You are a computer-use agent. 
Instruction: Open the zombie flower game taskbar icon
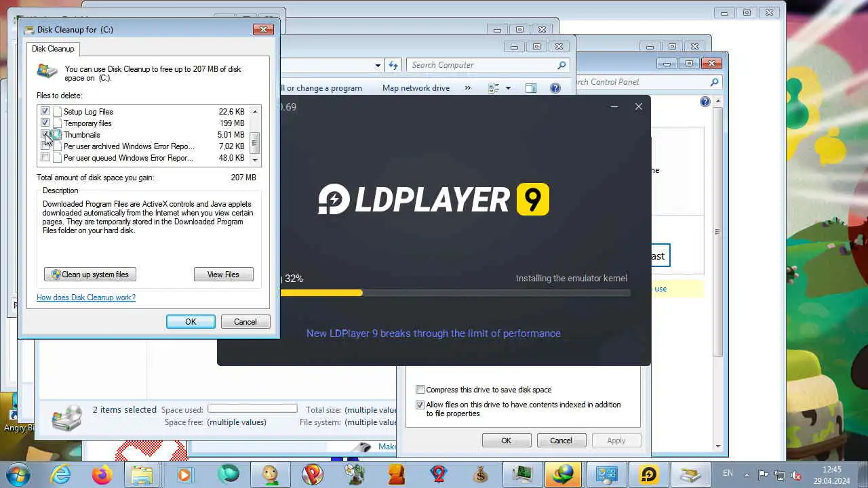354,474
